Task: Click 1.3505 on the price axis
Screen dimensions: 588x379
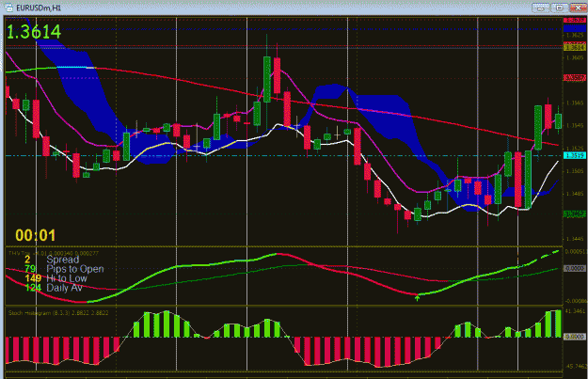Action: pyautogui.click(x=575, y=171)
